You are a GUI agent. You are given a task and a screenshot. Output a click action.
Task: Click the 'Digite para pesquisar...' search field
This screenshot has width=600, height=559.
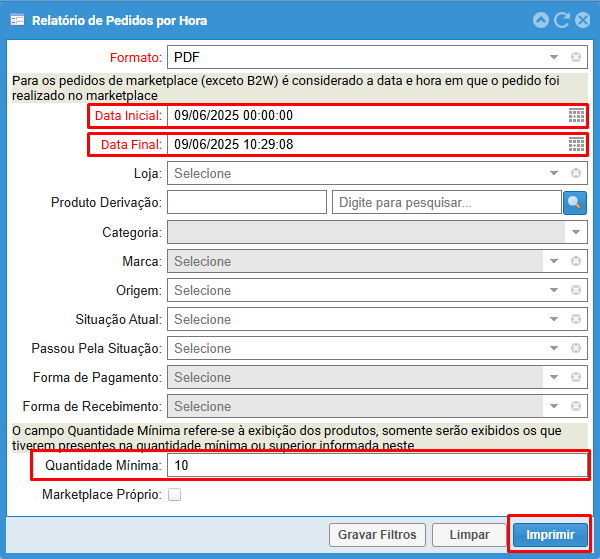click(x=447, y=202)
